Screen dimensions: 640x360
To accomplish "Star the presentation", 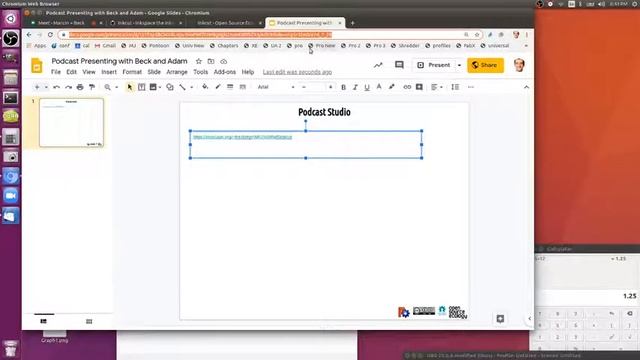I will pyautogui.click(x=199, y=61).
